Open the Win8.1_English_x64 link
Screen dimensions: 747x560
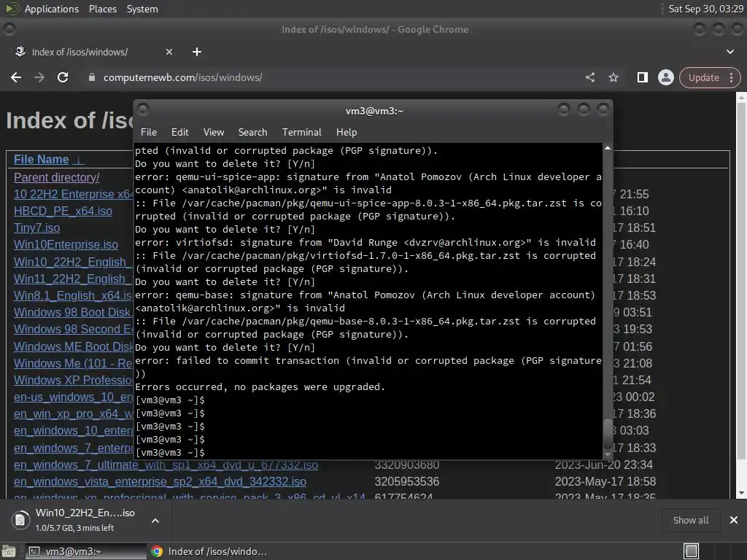click(x=74, y=296)
